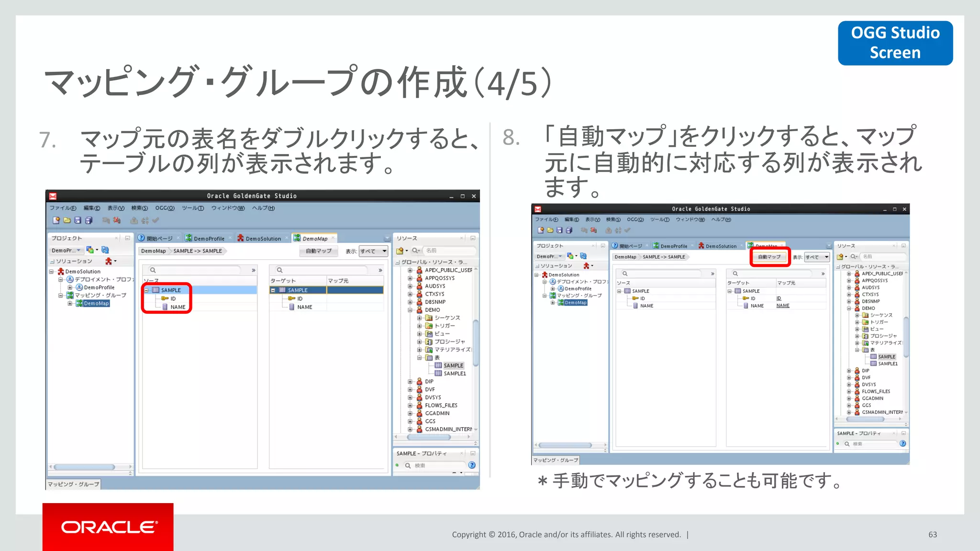Click the new resource icon in the right window's Resources panel

pyautogui.click(x=840, y=257)
